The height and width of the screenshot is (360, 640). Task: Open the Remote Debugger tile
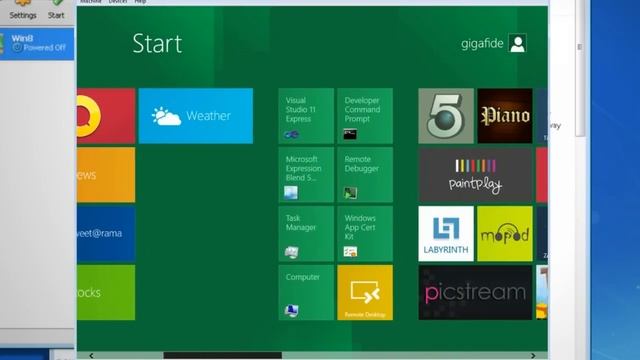[x=365, y=175]
